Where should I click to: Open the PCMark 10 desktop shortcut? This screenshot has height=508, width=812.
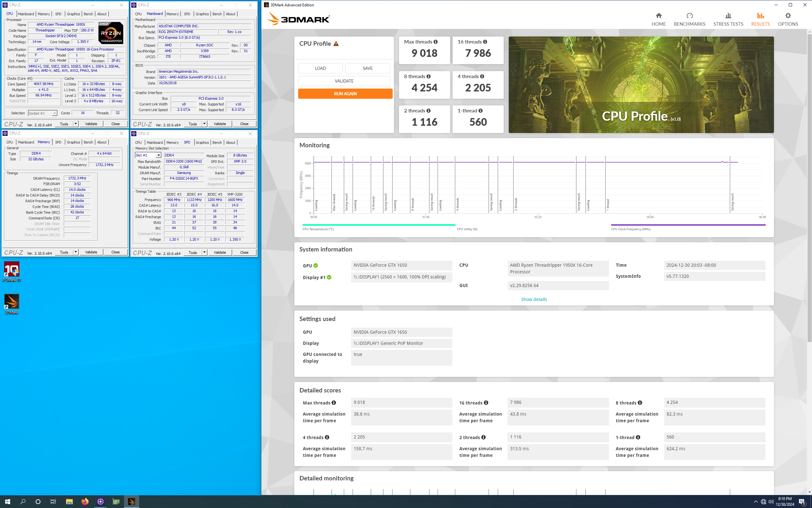(x=12, y=271)
